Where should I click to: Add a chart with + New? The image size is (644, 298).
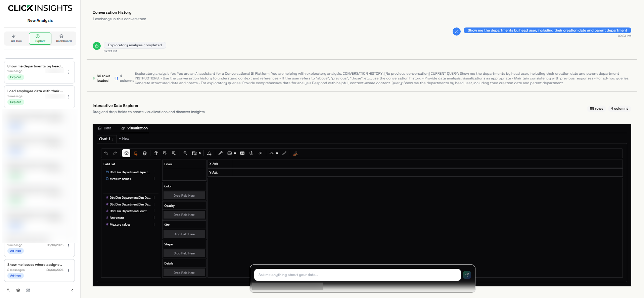coord(124,139)
